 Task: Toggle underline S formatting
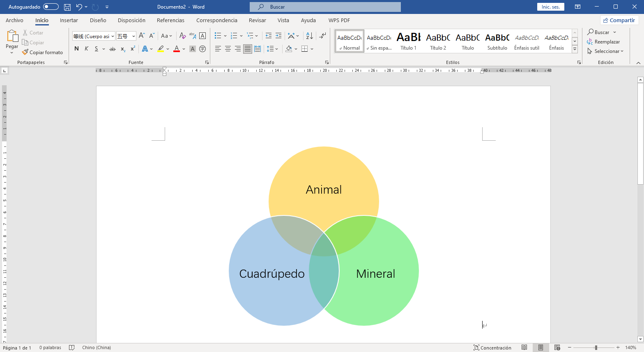click(97, 49)
